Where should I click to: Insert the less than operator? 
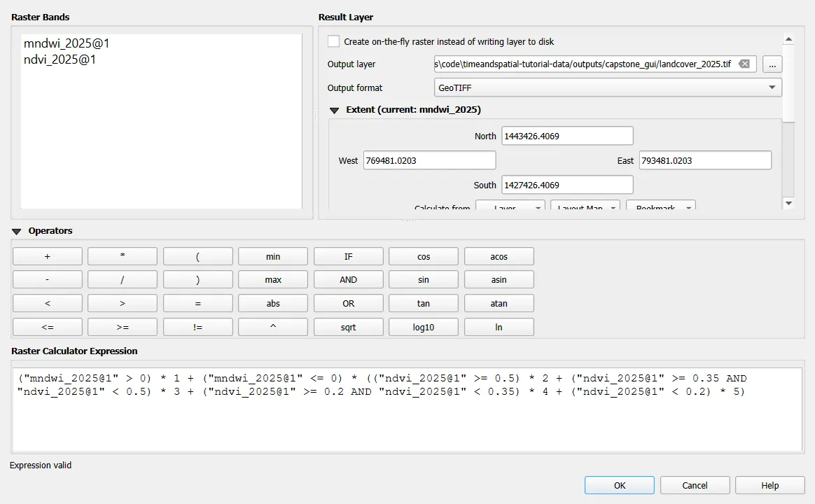[x=48, y=303]
